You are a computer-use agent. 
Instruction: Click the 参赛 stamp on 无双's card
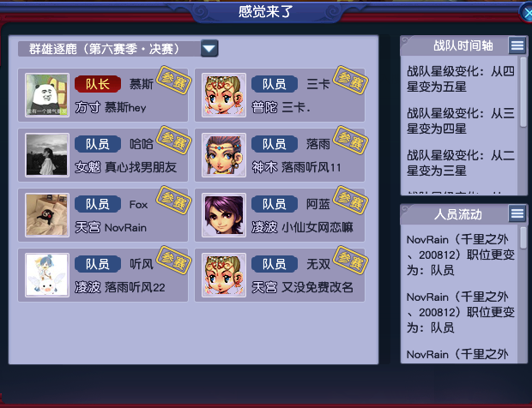pyautogui.click(x=350, y=260)
